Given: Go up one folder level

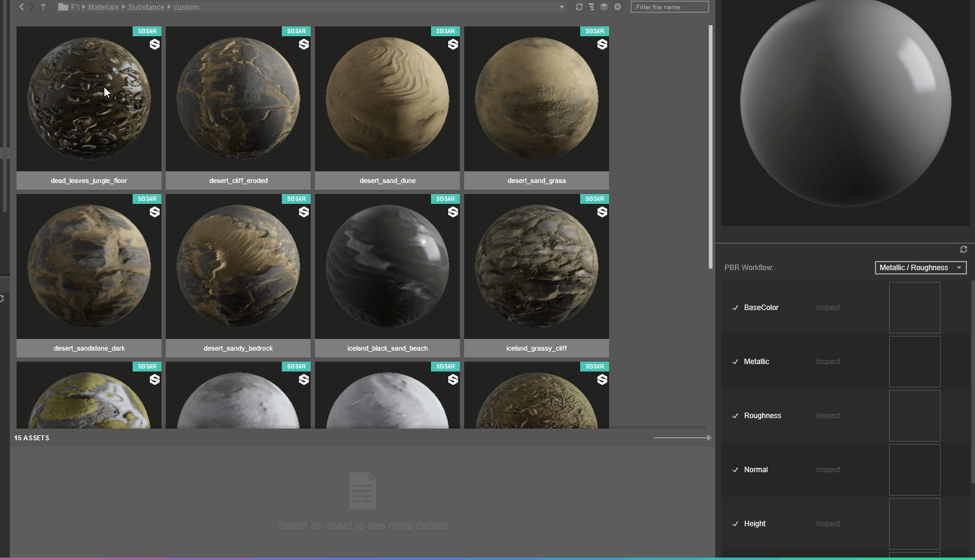Looking at the screenshot, I should pos(43,7).
